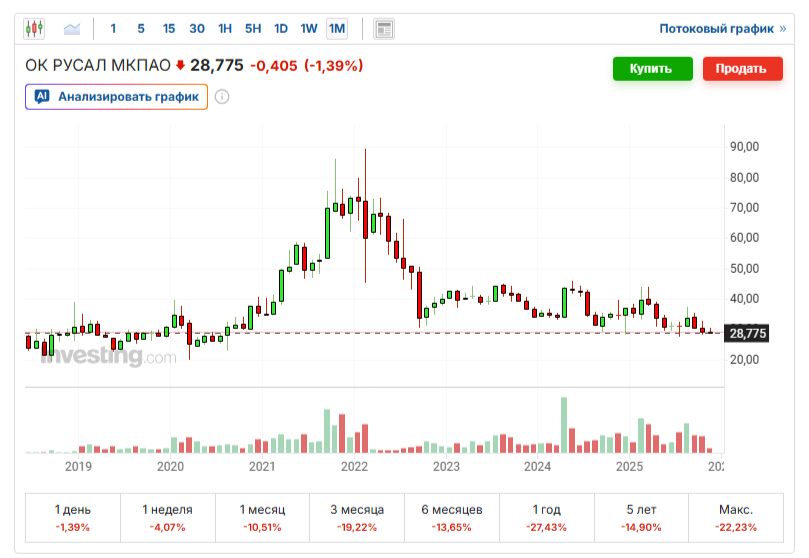Click the AI badge icon
This screenshot has width=809, height=558.
[x=42, y=96]
